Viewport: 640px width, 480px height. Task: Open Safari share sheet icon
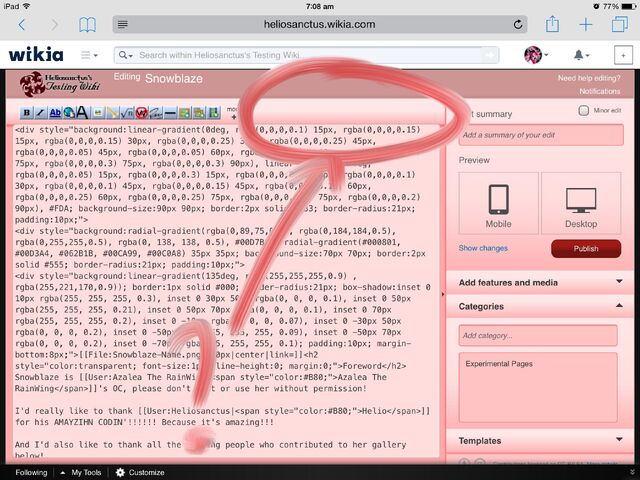point(552,24)
